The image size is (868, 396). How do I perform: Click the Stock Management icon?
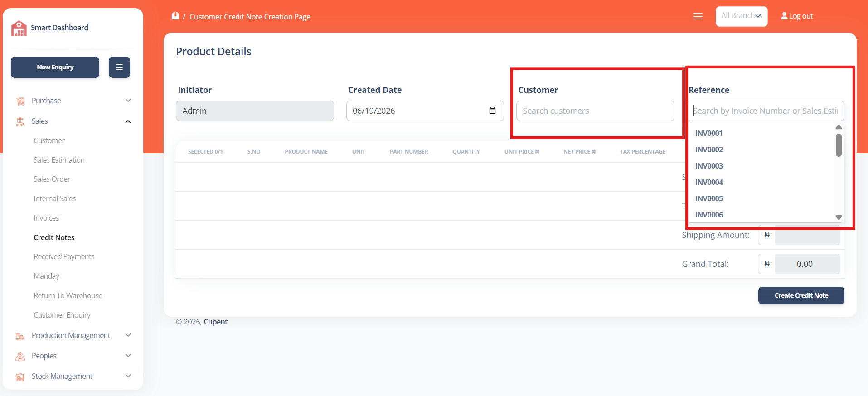(20, 377)
